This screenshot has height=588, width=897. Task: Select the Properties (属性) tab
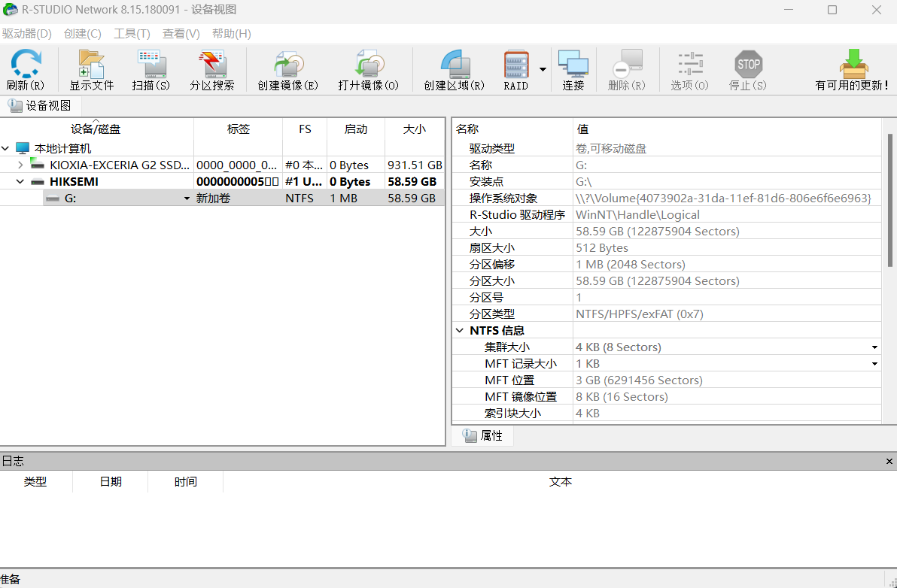coord(483,435)
